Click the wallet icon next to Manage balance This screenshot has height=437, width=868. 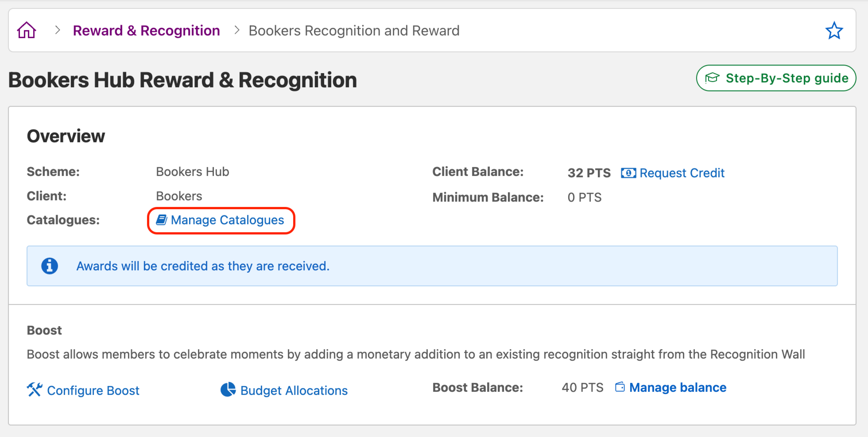click(620, 387)
